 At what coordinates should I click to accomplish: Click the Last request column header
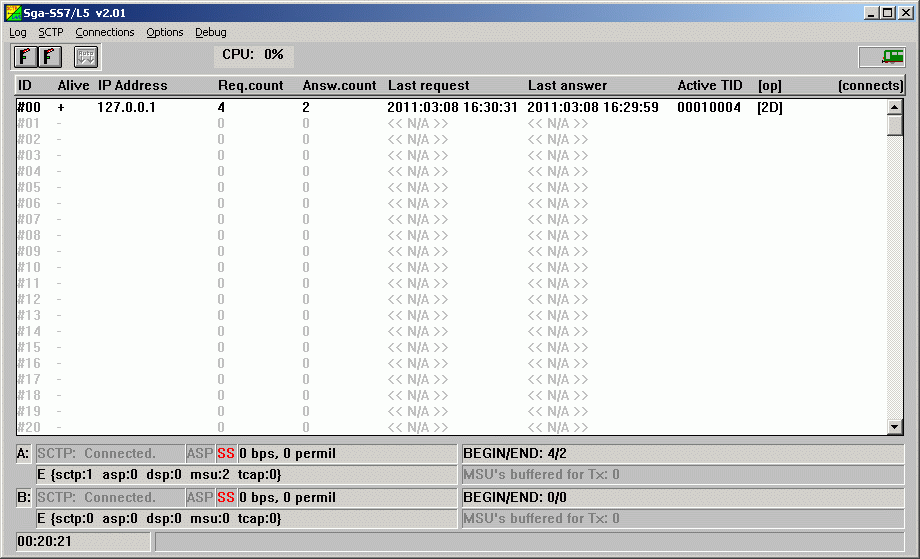pos(428,86)
